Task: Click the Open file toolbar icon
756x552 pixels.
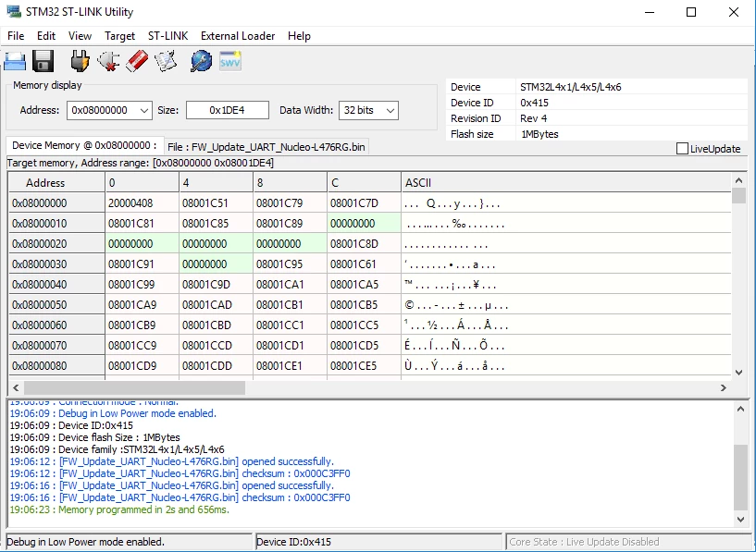Action: tap(15, 61)
